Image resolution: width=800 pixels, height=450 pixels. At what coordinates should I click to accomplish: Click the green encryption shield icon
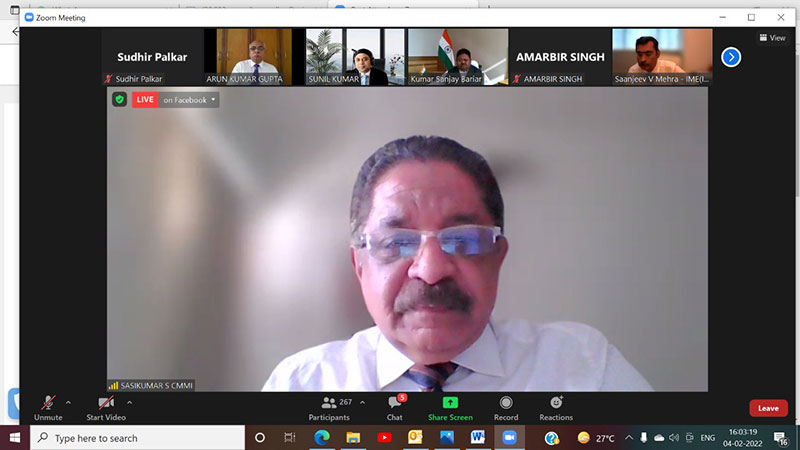[119, 100]
